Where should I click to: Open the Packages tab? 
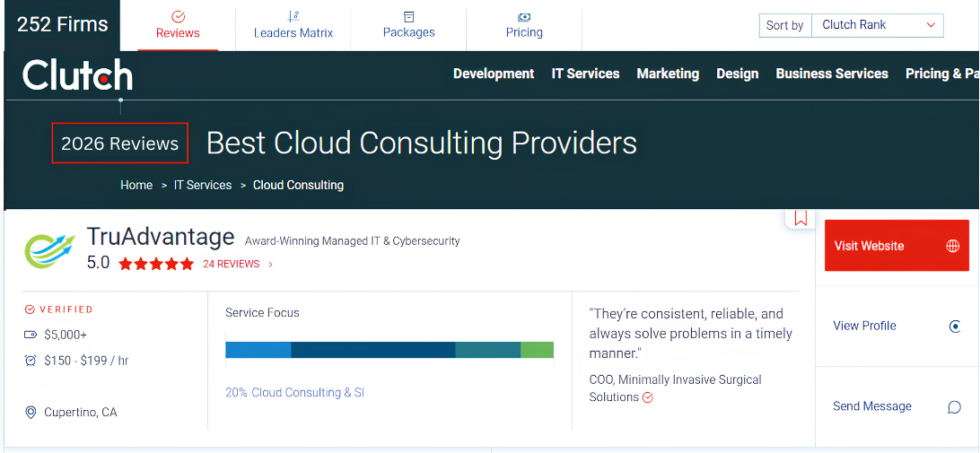click(x=408, y=25)
